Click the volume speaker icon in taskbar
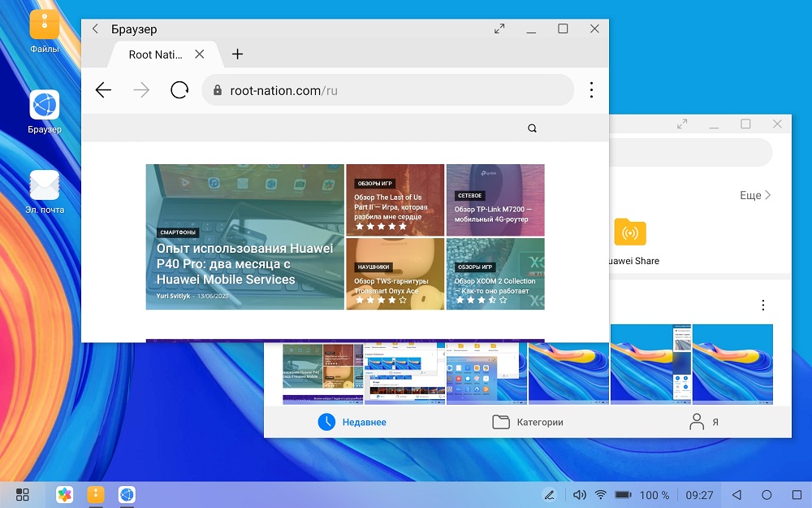The image size is (812, 508). (x=580, y=495)
